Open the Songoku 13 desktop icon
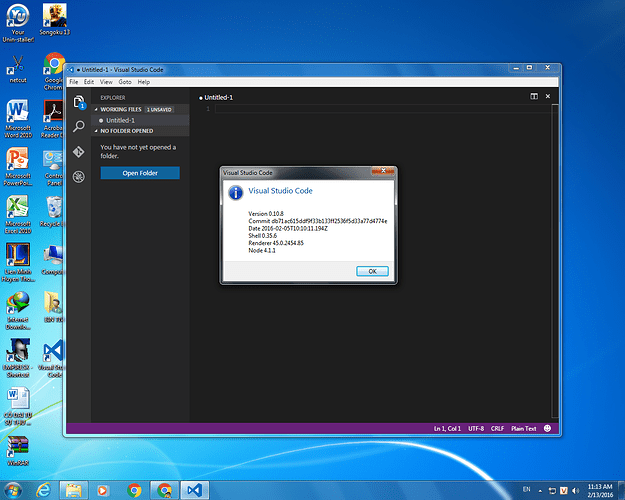Viewport: 625px width, 500px height. (x=55, y=19)
